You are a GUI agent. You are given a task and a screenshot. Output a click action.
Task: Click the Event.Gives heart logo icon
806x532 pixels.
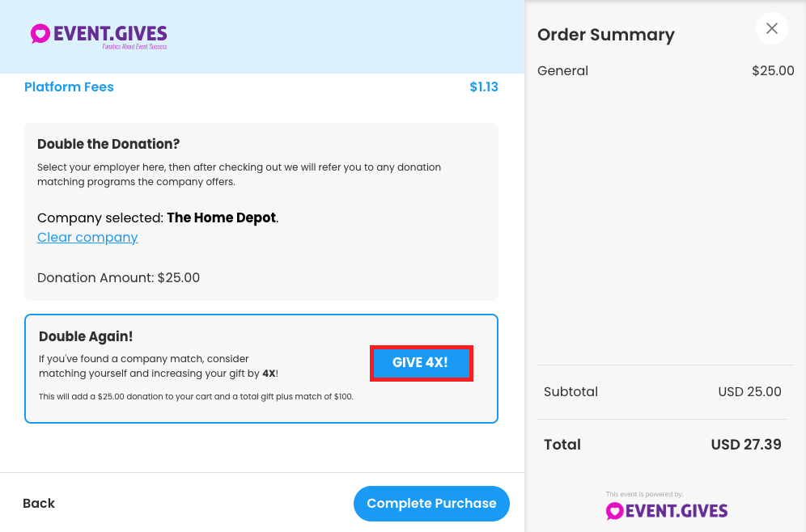click(40, 34)
